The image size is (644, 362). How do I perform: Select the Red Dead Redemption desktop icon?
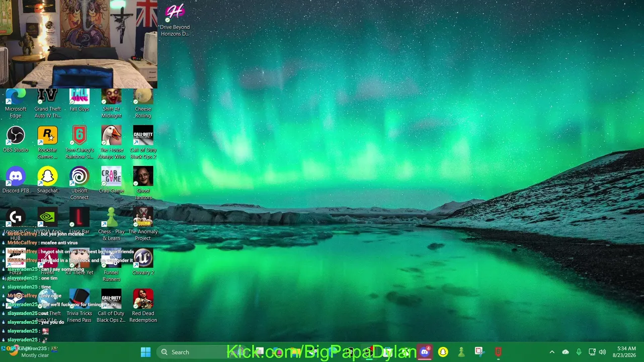143,306
